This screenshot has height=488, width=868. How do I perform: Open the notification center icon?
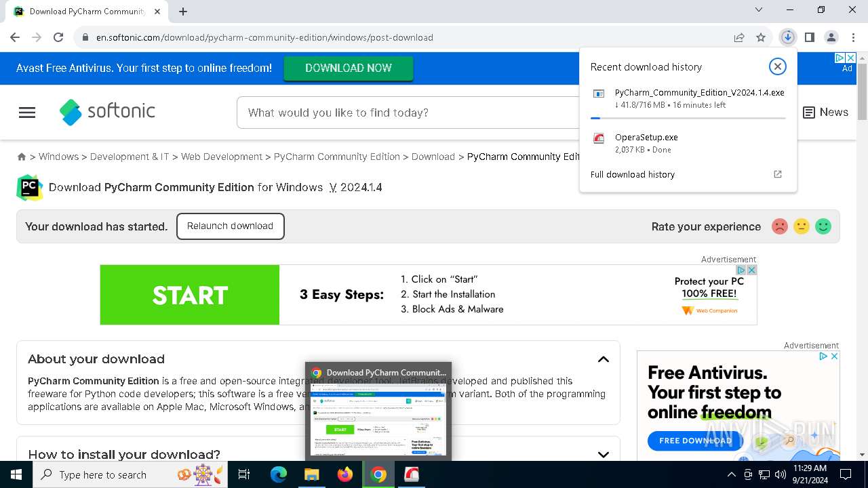click(x=846, y=474)
